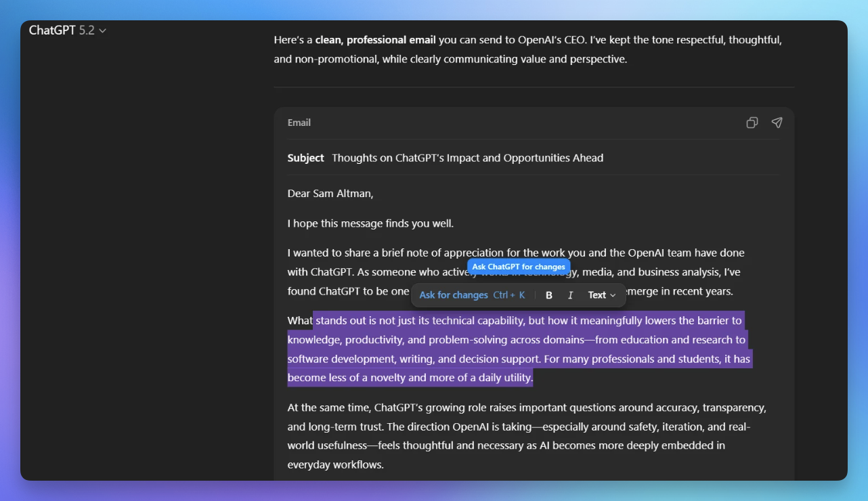Click Ask for changes in floating toolbar
The width and height of the screenshot is (868, 501).
click(x=454, y=295)
